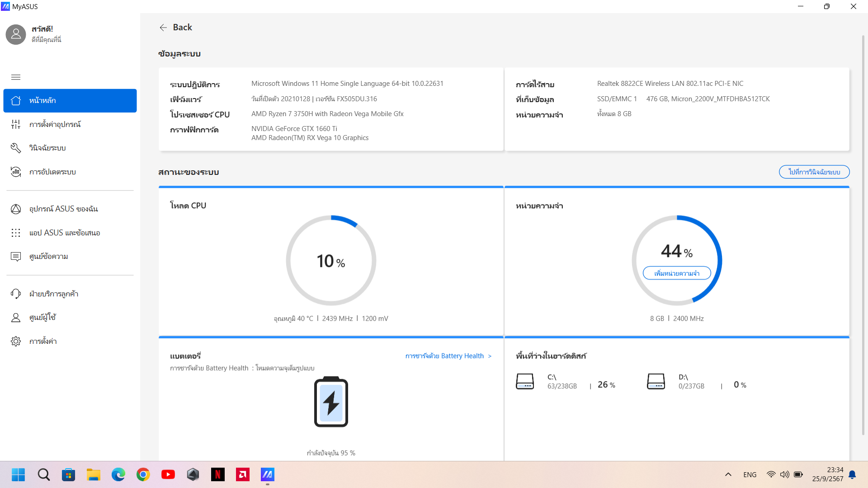868x488 pixels.
Task: Click the update icon beside การอัปเดตระบบ
Action: point(16,172)
